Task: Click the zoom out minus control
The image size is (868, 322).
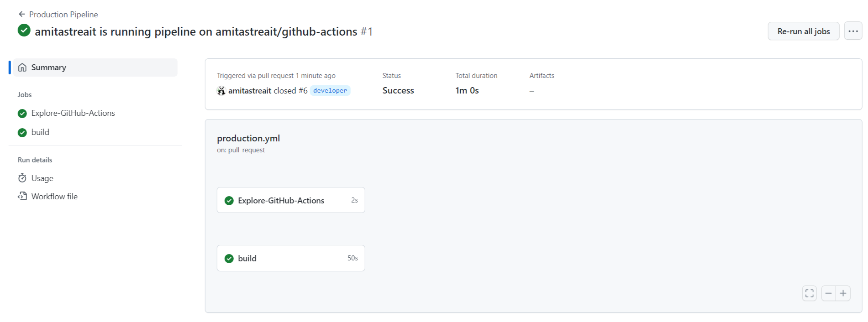Action: pos(829,293)
